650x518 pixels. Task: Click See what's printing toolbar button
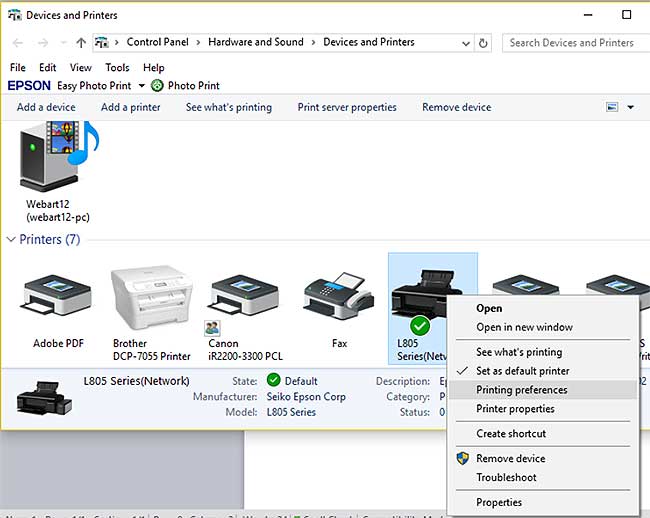tap(229, 107)
